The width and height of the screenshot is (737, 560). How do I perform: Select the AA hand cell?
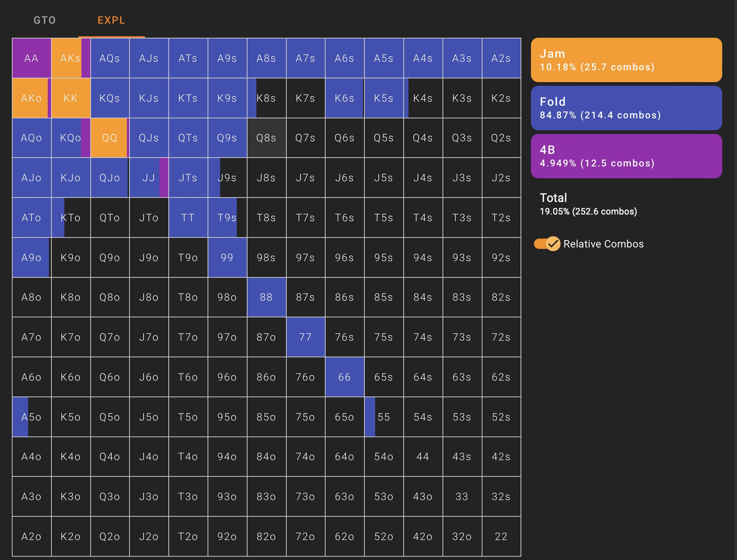(31, 58)
